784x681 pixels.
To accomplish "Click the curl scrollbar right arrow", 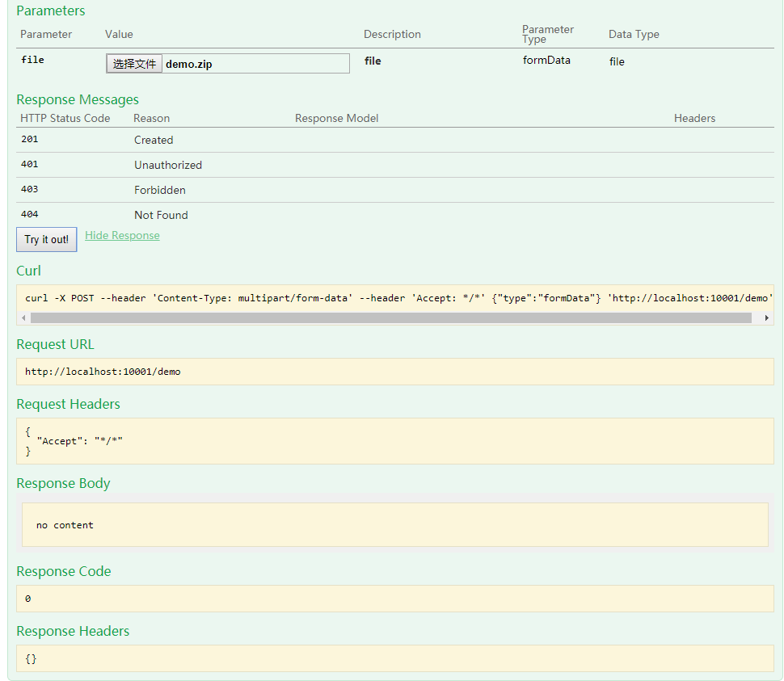I will tap(766, 317).
